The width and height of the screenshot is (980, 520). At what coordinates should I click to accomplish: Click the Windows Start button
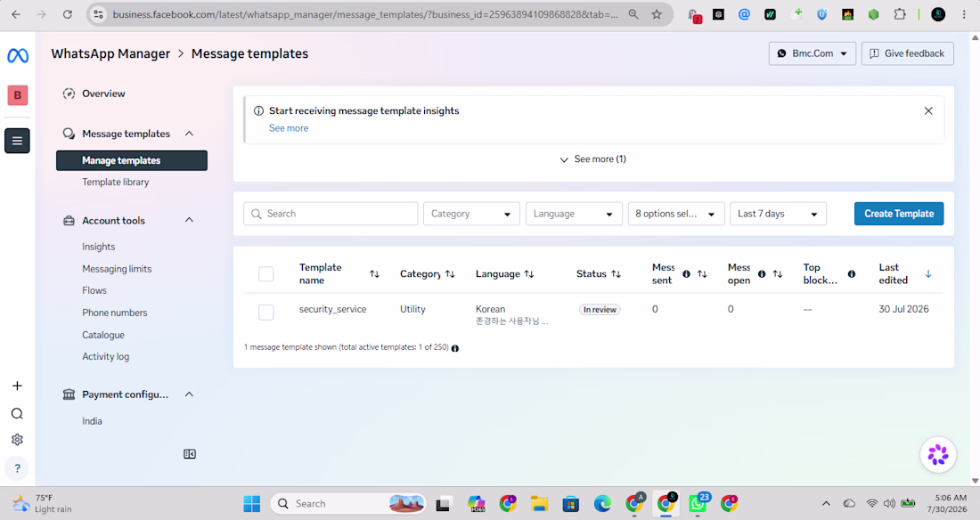[252, 503]
